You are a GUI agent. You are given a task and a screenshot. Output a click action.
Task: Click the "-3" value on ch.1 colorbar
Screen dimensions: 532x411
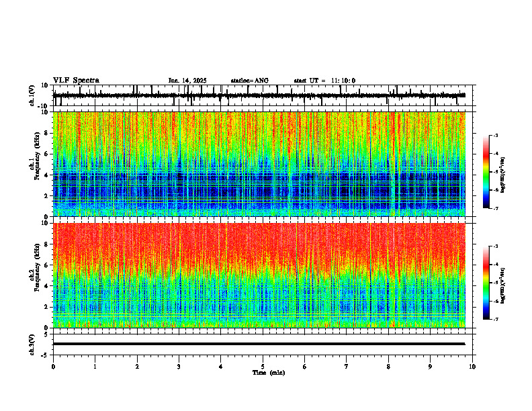(495, 136)
